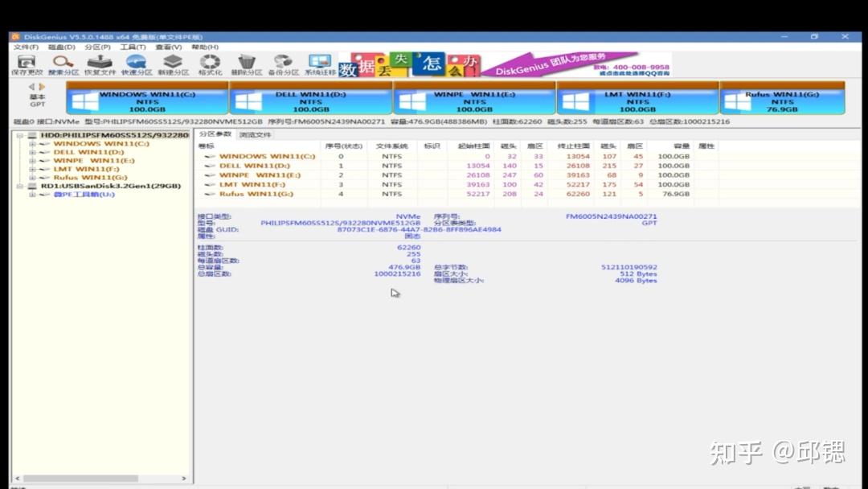Click the Format (格式化) toolbar icon
868x489 pixels.
(x=210, y=64)
